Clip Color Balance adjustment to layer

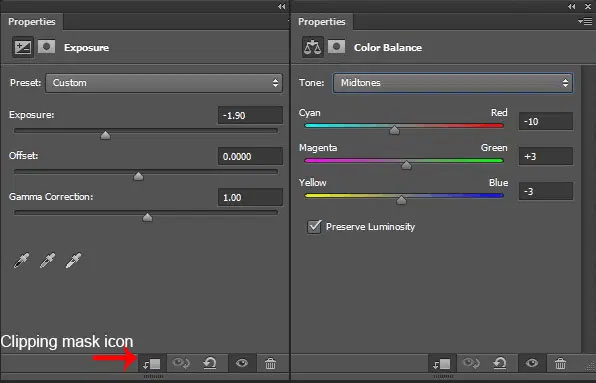442,364
